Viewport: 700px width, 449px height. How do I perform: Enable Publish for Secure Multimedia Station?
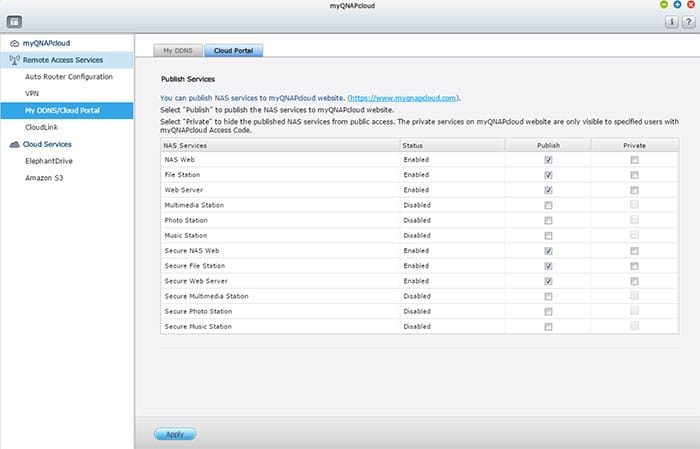pyautogui.click(x=548, y=296)
